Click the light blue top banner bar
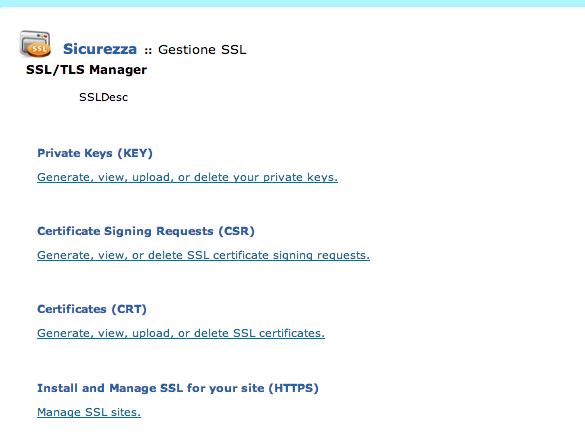 tap(292, 3)
